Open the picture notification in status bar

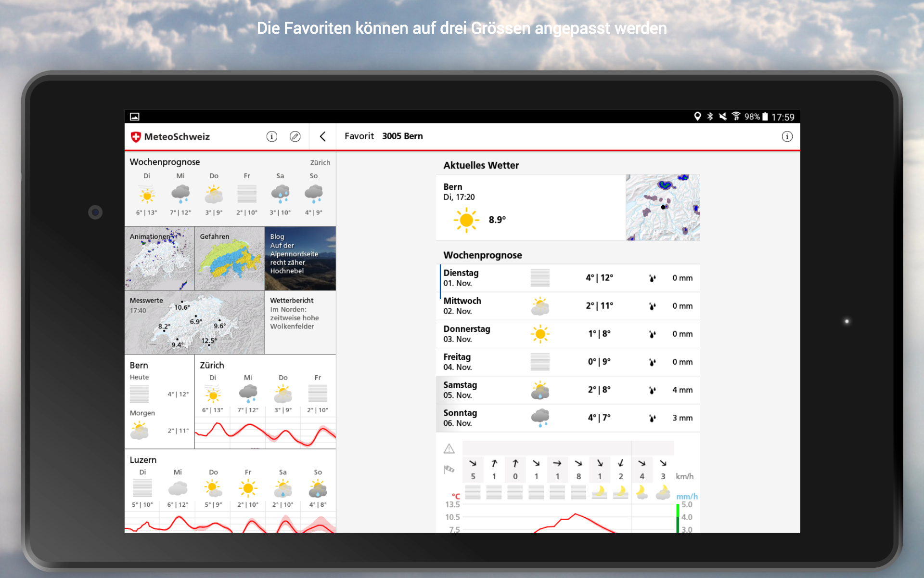point(135,117)
